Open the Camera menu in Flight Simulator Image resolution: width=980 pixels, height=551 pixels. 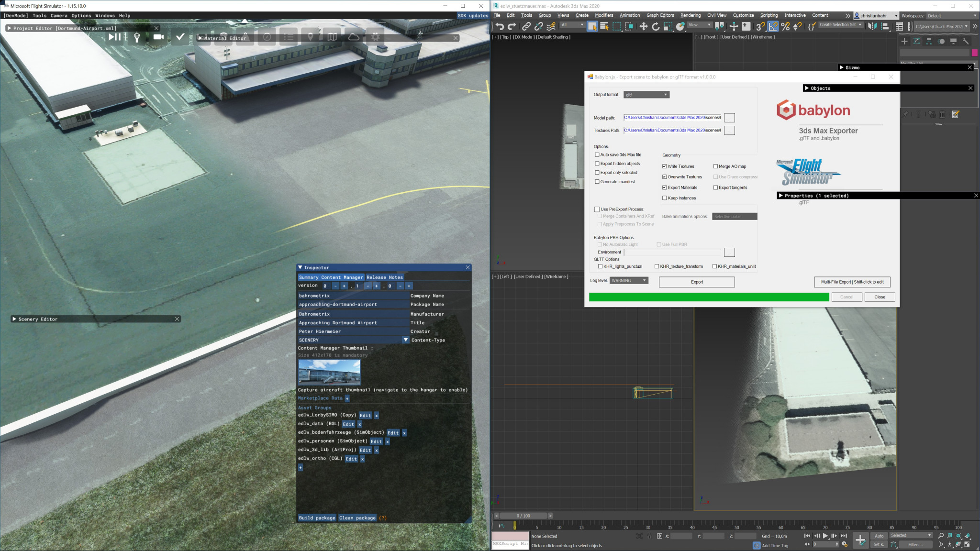click(x=59, y=16)
